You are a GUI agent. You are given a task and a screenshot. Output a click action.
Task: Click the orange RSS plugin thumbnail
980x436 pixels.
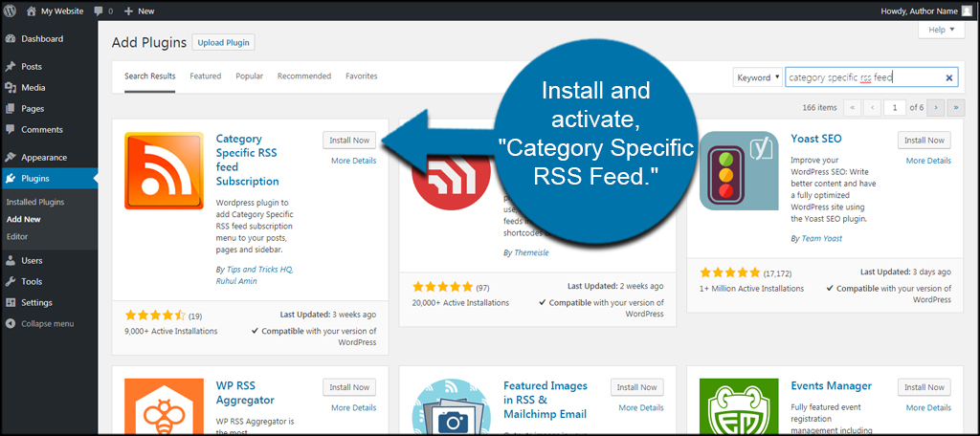pos(164,170)
